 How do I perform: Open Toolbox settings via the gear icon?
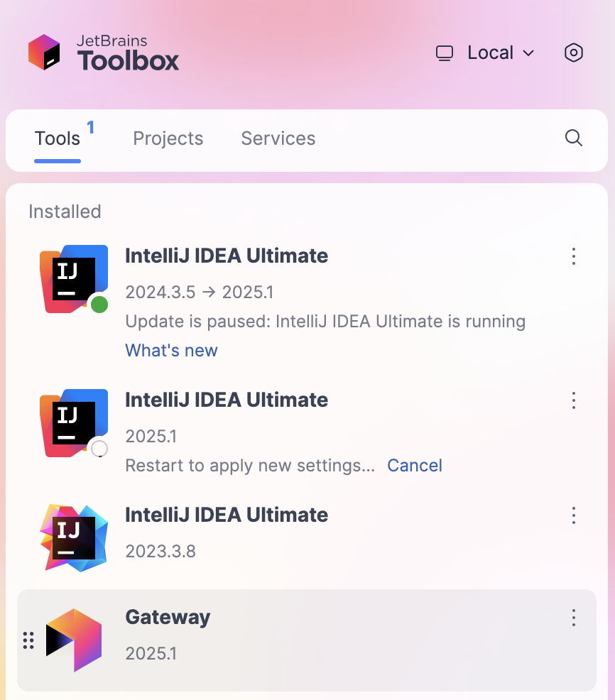click(573, 53)
